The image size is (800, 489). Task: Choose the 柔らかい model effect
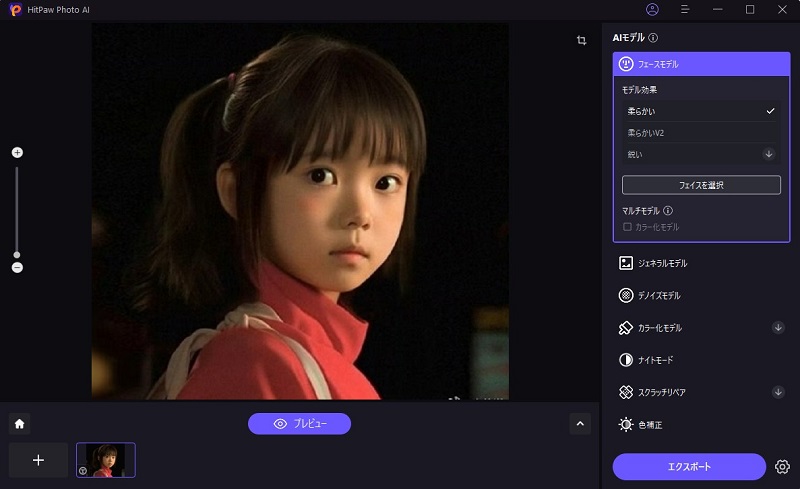point(701,111)
